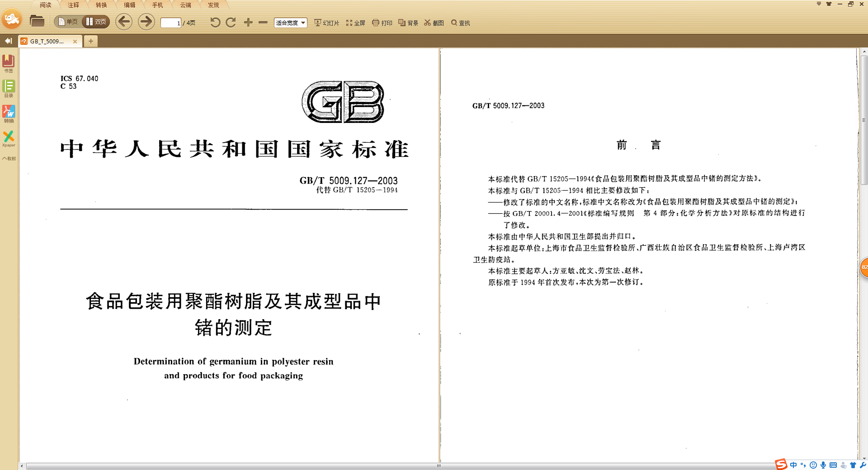Open the 目录 table of contents panel
The width and height of the screenshot is (868, 470).
[x=9, y=88]
